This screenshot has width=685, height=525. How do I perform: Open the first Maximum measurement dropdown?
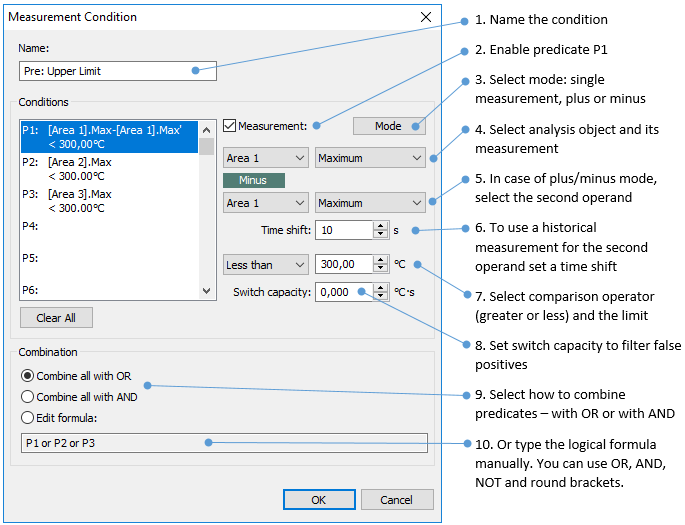370,158
